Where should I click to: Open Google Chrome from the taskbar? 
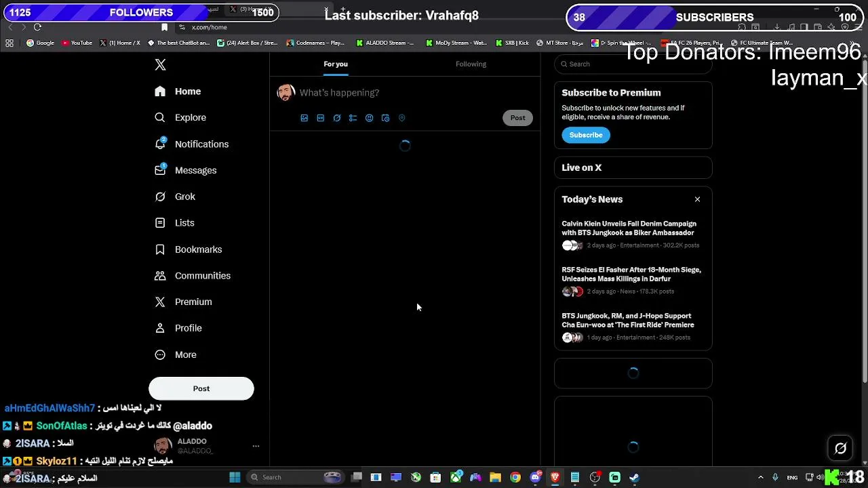click(515, 477)
